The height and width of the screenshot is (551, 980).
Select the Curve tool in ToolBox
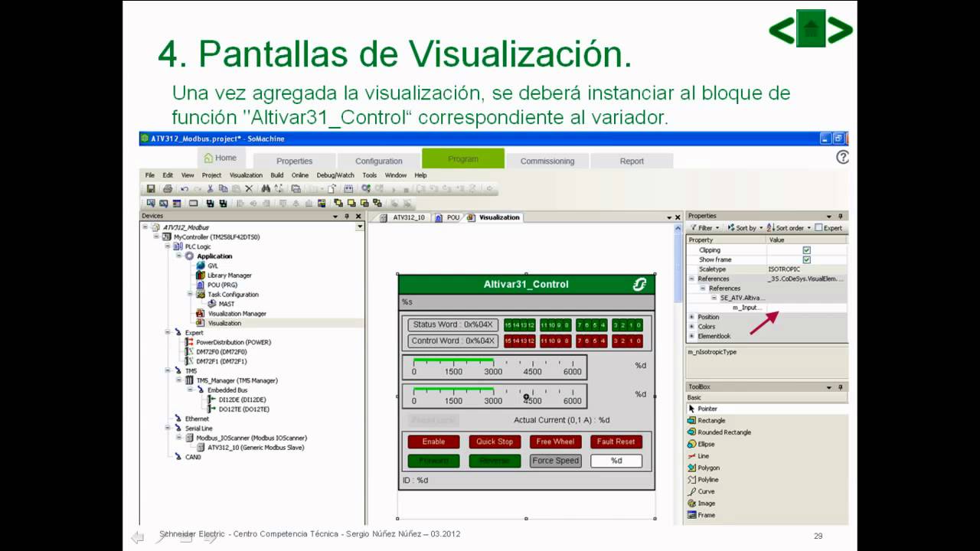701,491
